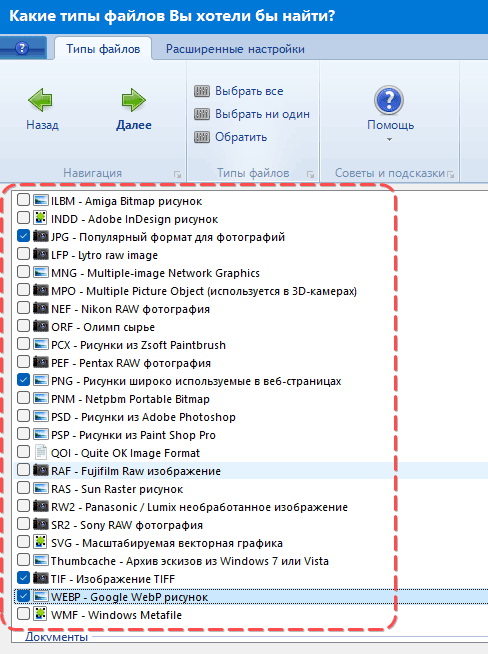Click the picture icon beside PCX
This screenshot has height=654, width=488.
point(40,344)
